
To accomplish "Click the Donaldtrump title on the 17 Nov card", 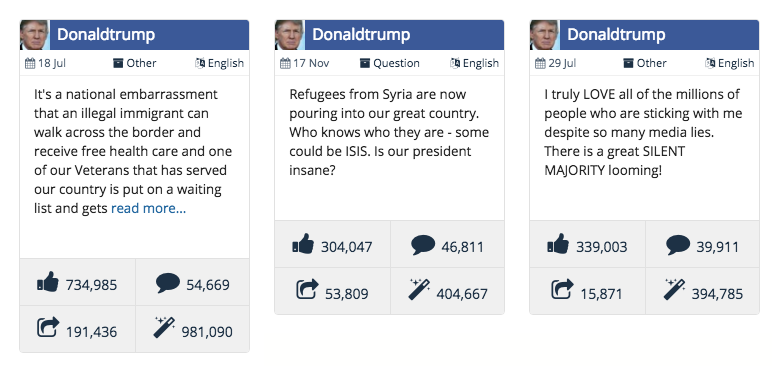I will click(361, 34).
